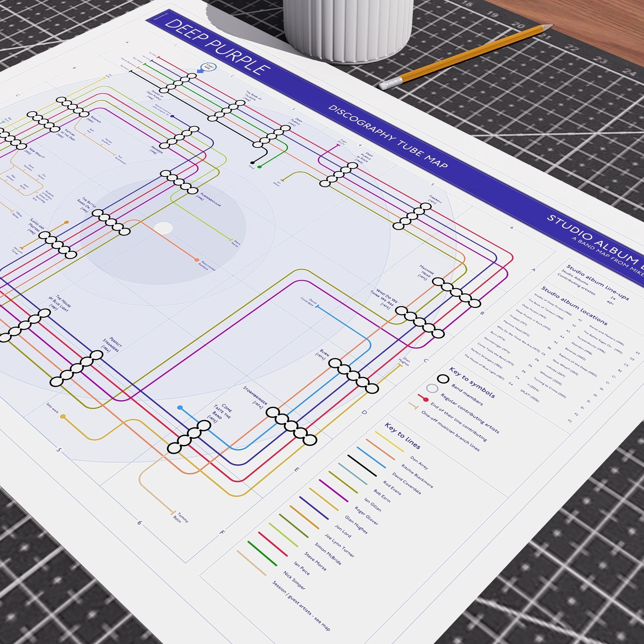Click the Resurrected Rainbow label
The image size is (644, 644).
tap(207, 266)
